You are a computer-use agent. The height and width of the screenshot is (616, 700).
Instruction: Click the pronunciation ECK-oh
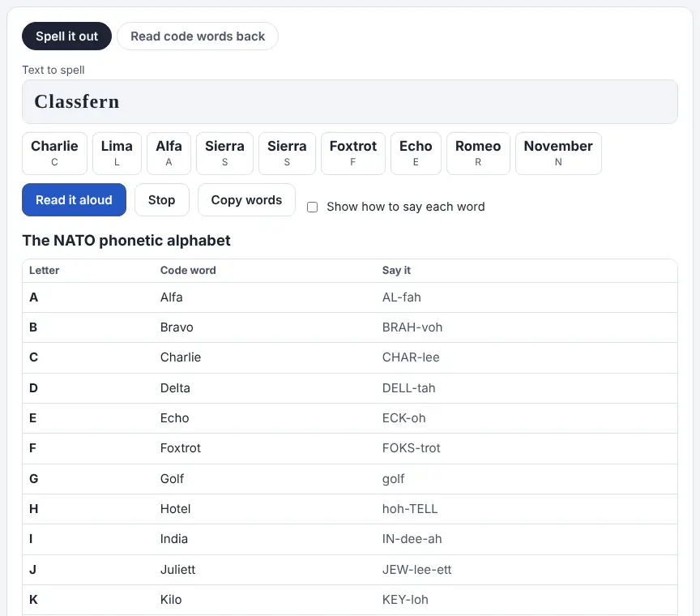pyautogui.click(x=404, y=418)
